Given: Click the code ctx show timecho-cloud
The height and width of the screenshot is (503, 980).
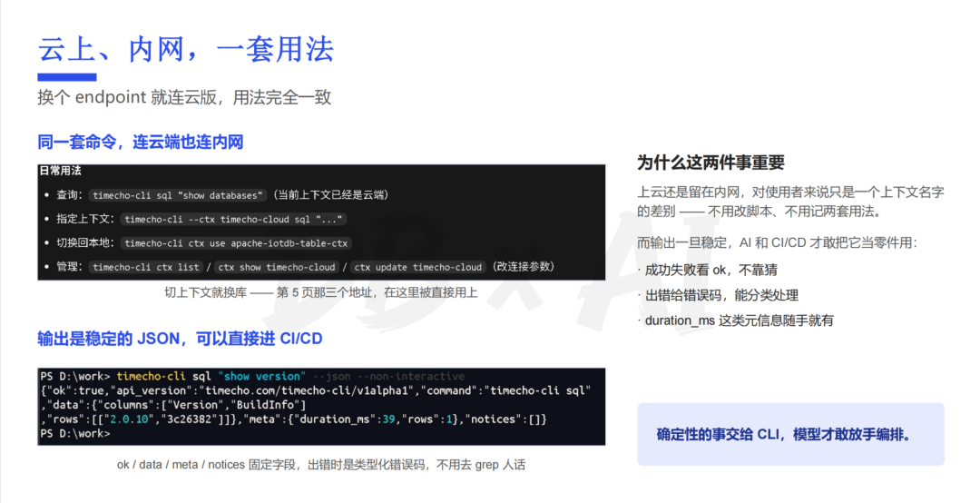Looking at the screenshot, I should pos(277,267).
